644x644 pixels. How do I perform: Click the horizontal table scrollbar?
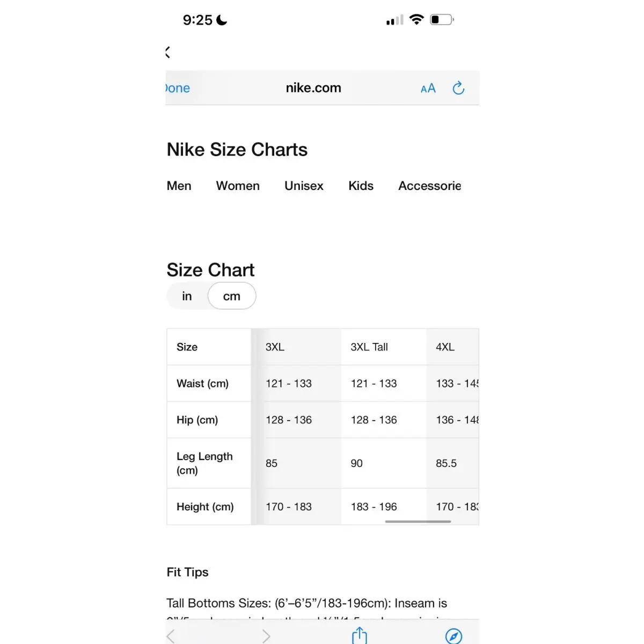(418, 521)
